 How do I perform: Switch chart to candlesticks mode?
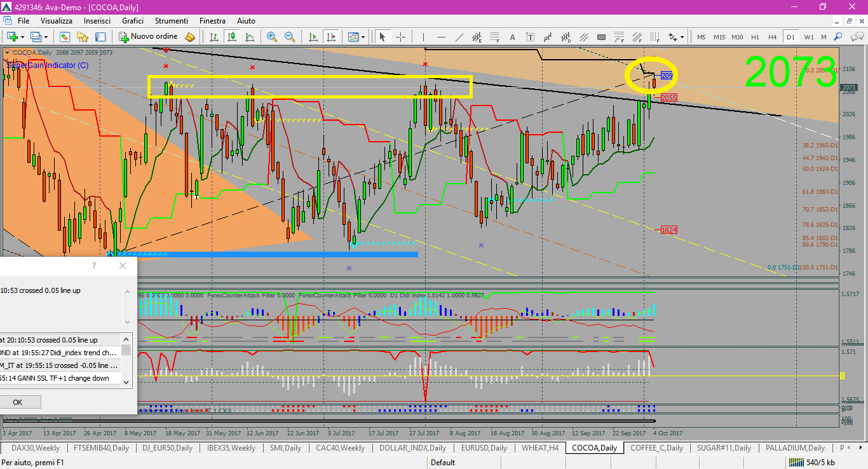[232, 37]
